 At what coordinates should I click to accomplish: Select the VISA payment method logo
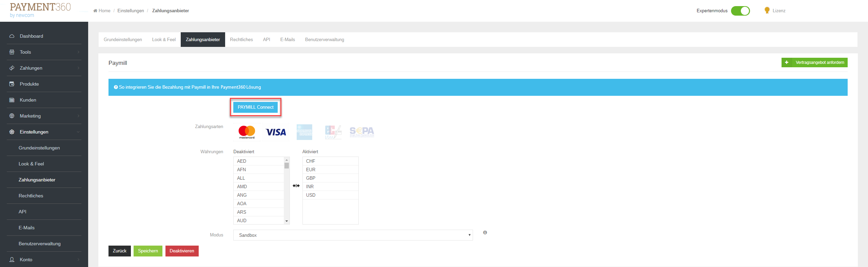[276, 132]
